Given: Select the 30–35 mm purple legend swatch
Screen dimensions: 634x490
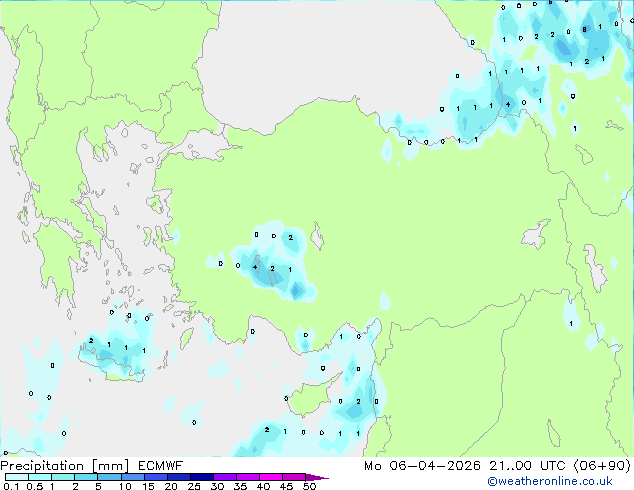Looking at the screenshot, I should coord(224,477).
